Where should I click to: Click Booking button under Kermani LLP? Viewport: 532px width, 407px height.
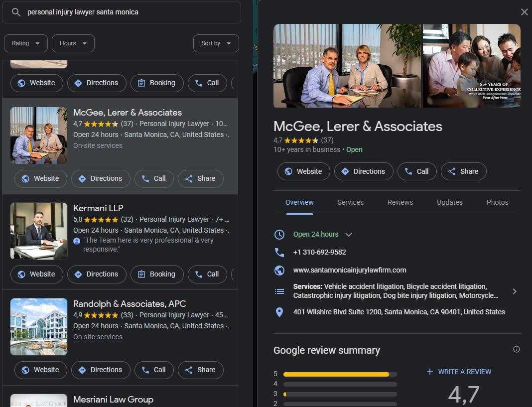click(x=157, y=274)
